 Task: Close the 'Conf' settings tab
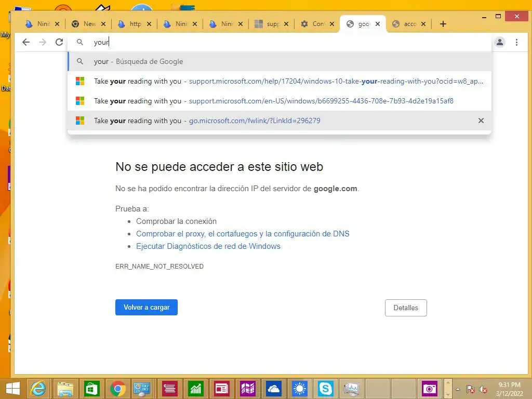click(332, 24)
